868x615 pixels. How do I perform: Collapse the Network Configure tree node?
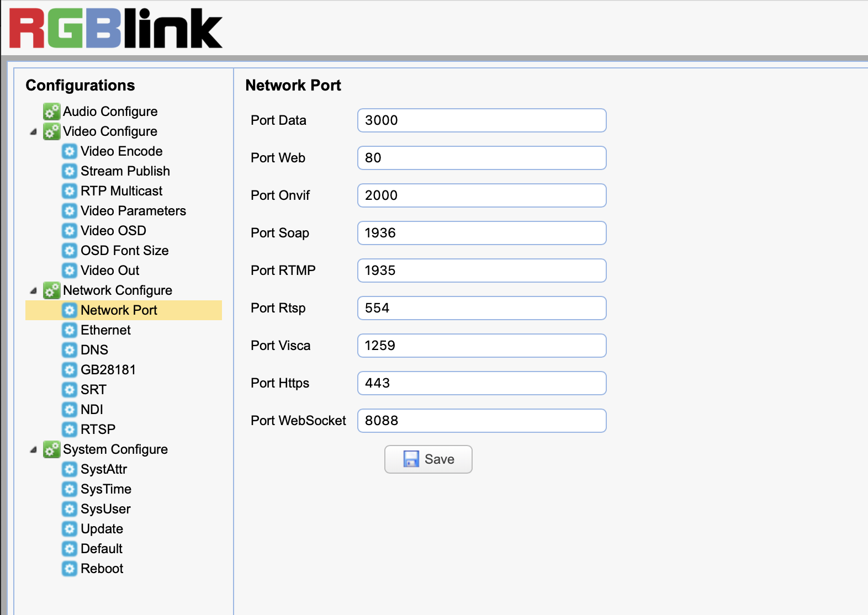pos(33,290)
